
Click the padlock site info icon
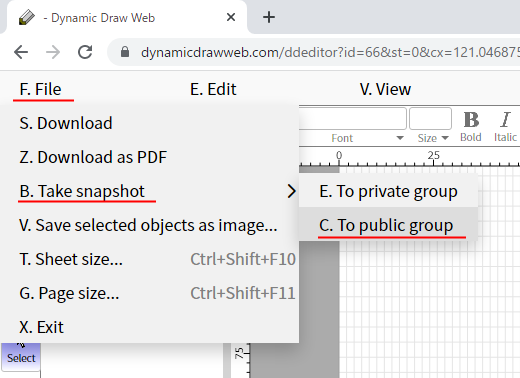[125, 52]
